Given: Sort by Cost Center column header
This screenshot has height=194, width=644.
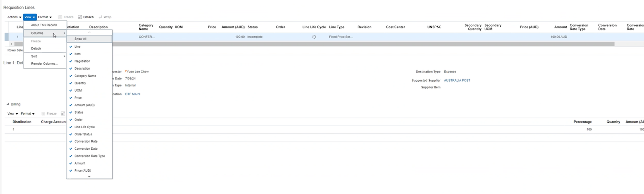Looking at the screenshot, I should point(395,27).
